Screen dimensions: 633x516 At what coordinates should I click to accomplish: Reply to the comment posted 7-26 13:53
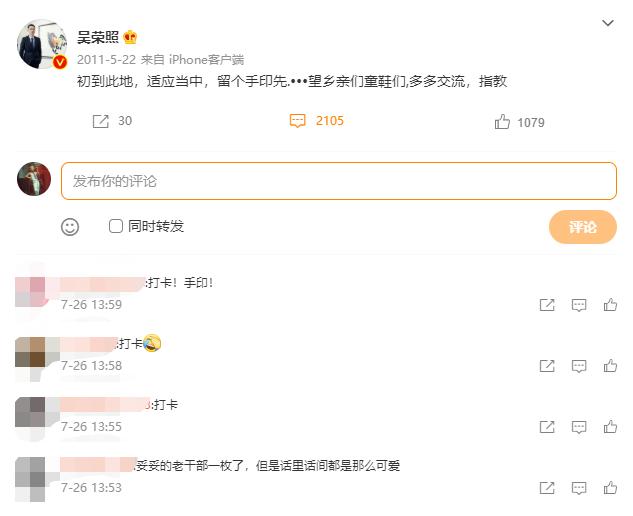coord(578,488)
